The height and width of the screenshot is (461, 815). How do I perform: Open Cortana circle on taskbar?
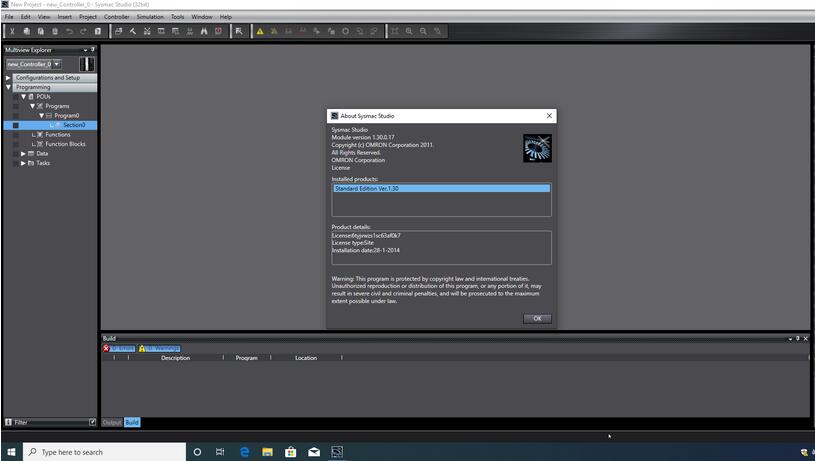[x=197, y=452]
